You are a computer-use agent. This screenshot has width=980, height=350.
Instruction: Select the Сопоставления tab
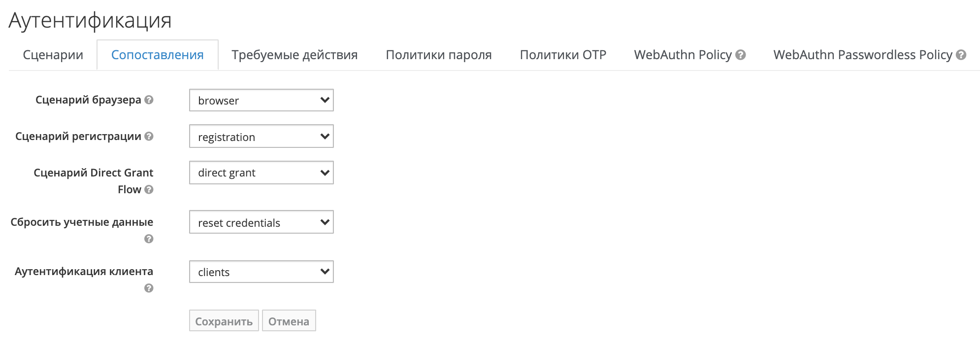[157, 55]
